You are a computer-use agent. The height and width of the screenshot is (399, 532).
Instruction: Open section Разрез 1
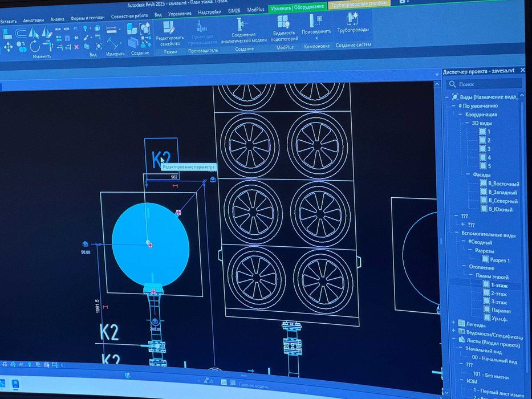click(x=497, y=260)
